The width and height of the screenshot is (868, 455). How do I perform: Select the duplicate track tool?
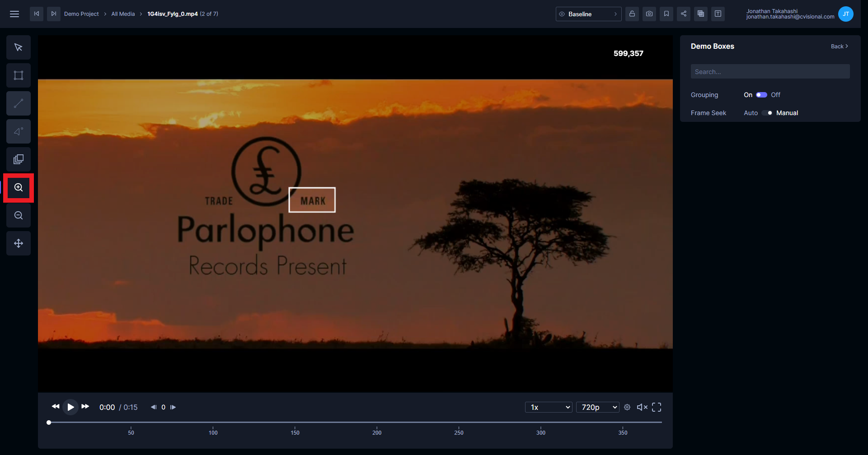(19, 159)
